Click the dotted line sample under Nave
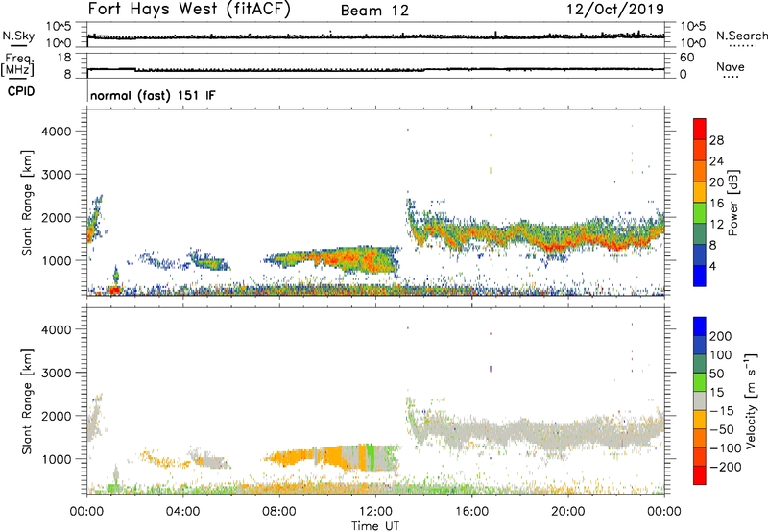Screen dimensions: 768x532 [731, 77]
